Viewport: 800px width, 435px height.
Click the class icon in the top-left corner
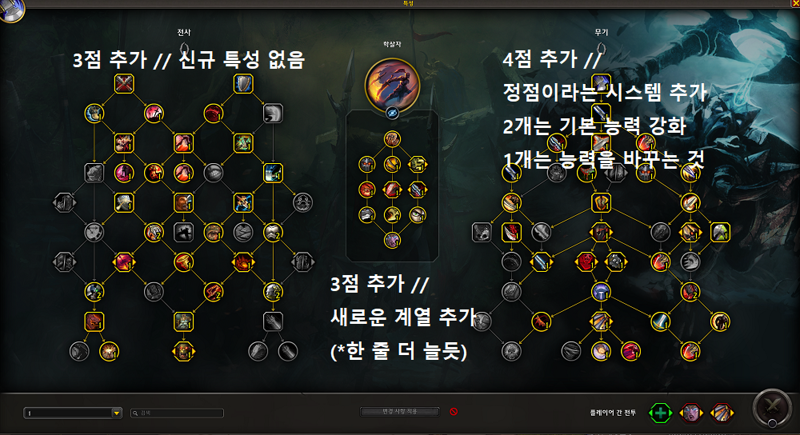click(11, 10)
